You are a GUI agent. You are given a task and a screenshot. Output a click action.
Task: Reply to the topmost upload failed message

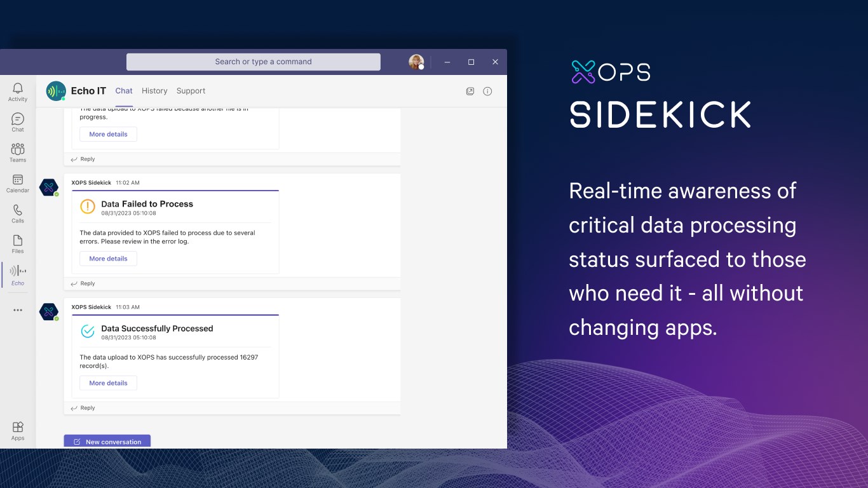[83, 159]
